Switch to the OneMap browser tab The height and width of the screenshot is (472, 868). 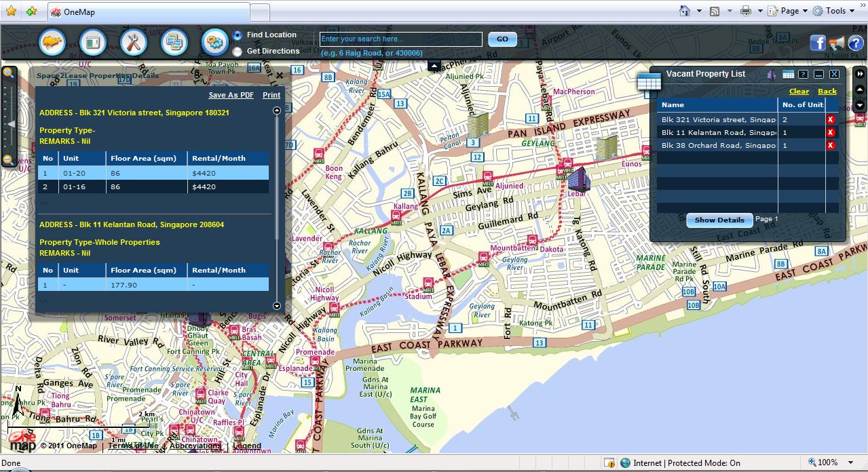149,12
